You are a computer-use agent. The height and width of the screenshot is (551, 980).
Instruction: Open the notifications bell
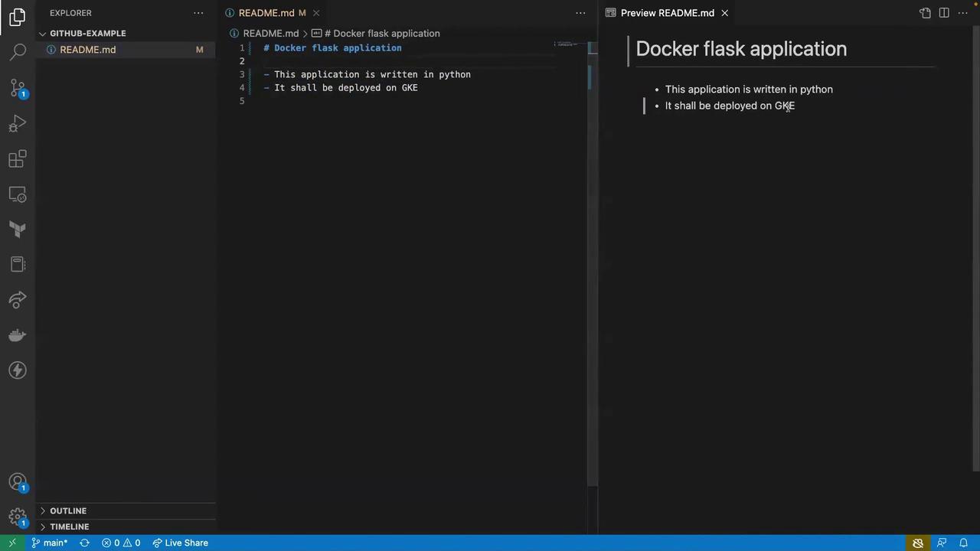click(x=964, y=543)
